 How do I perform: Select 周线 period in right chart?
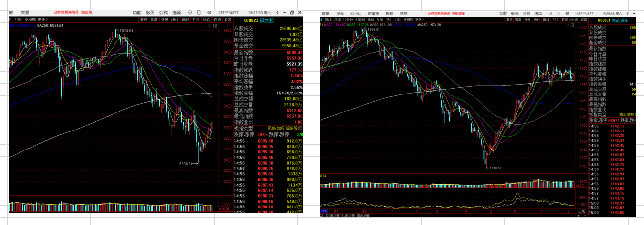(328, 20)
